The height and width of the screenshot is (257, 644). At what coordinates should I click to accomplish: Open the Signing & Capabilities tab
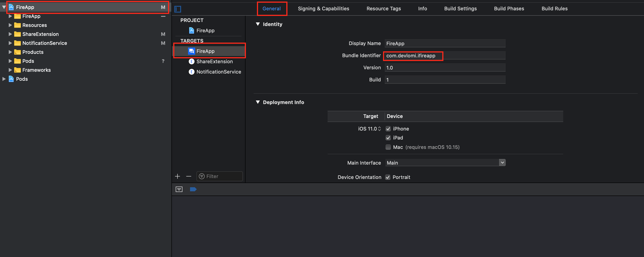pyautogui.click(x=323, y=9)
